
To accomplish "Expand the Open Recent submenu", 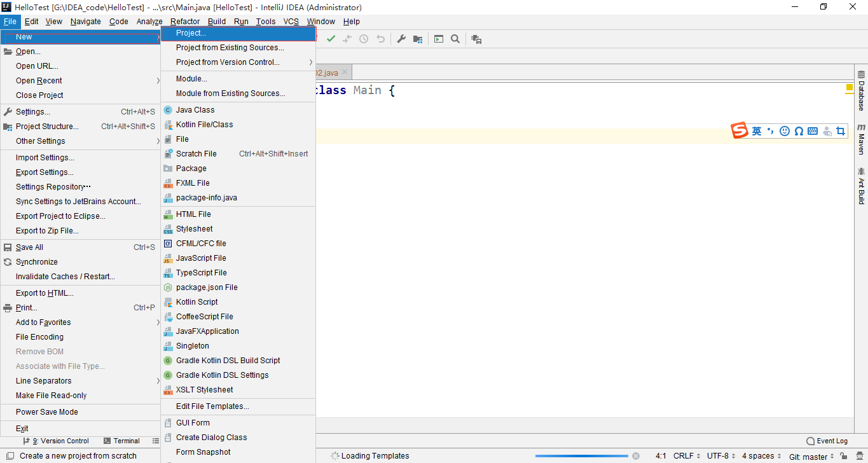I will tap(81, 81).
